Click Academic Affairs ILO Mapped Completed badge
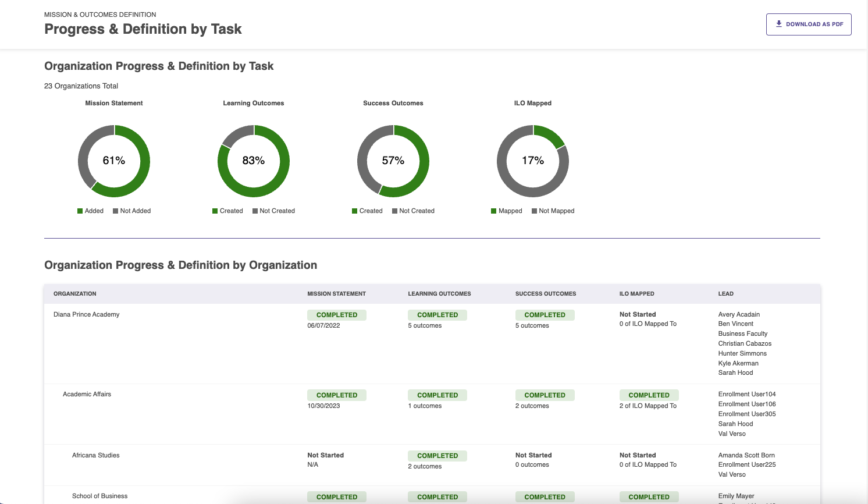 click(649, 395)
